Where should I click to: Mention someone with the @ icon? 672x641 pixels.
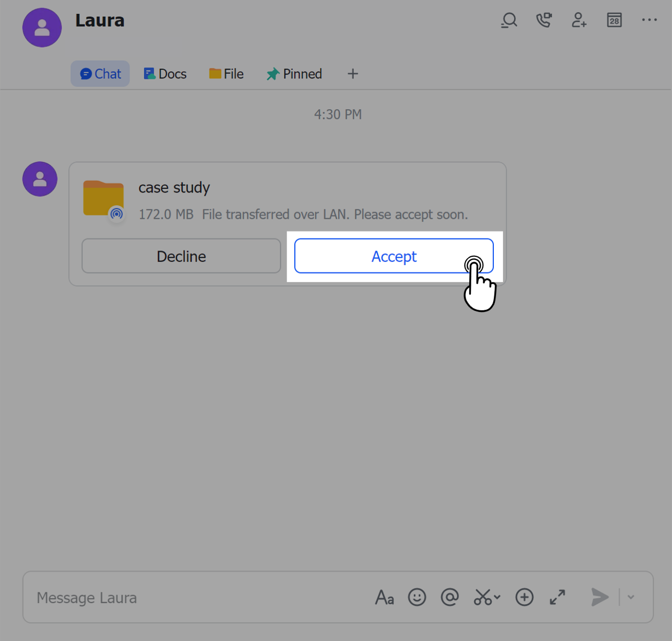pyautogui.click(x=449, y=597)
